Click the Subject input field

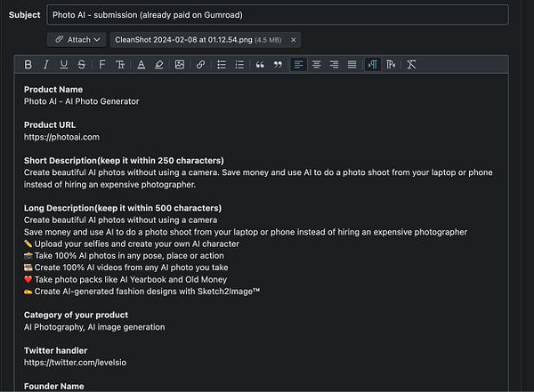tap(278, 15)
